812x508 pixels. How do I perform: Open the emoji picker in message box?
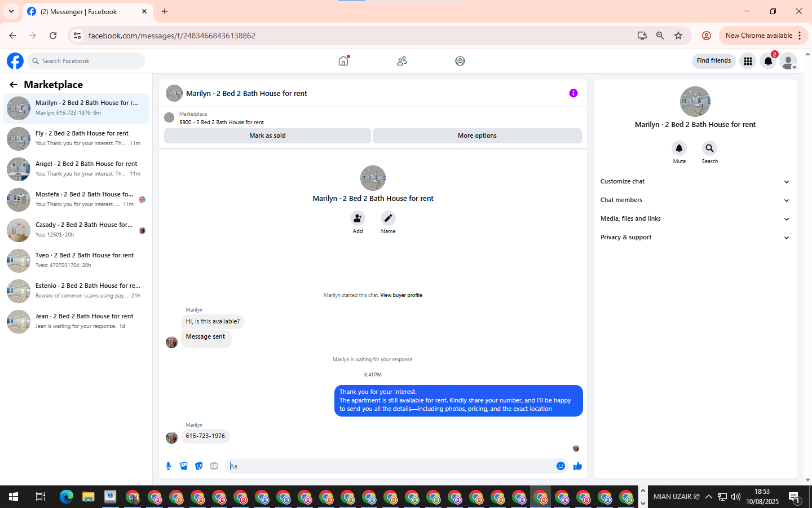(561, 466)
